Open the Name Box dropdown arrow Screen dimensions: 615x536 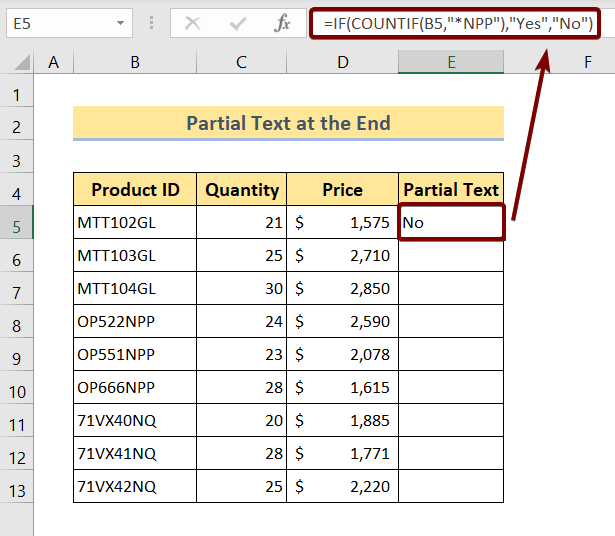pyautogui.click(x=120, y=22)
